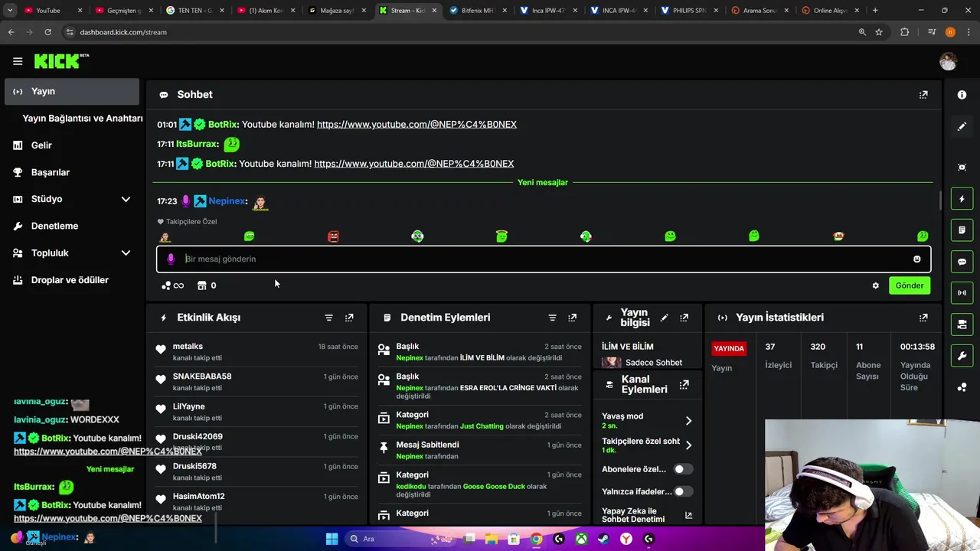
Task: Click the Kick logo
Action: [61, 61]
